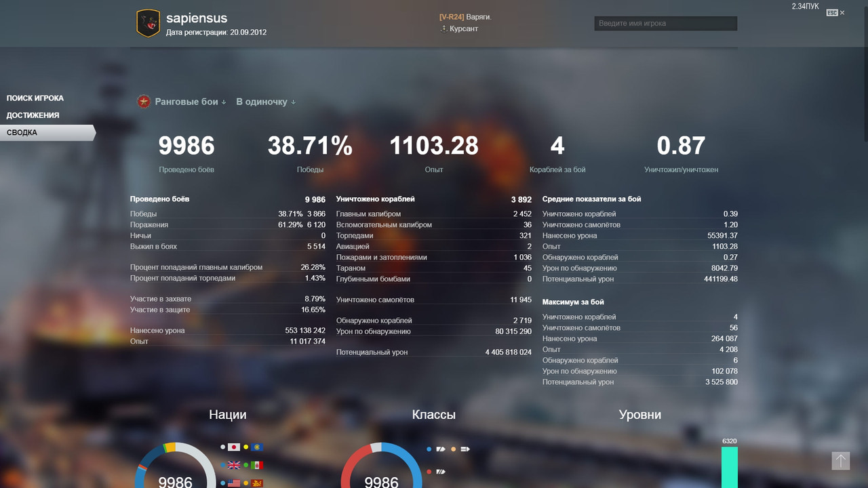
Task: Click the 38.71% victories figure
Action: coord(310,146)
